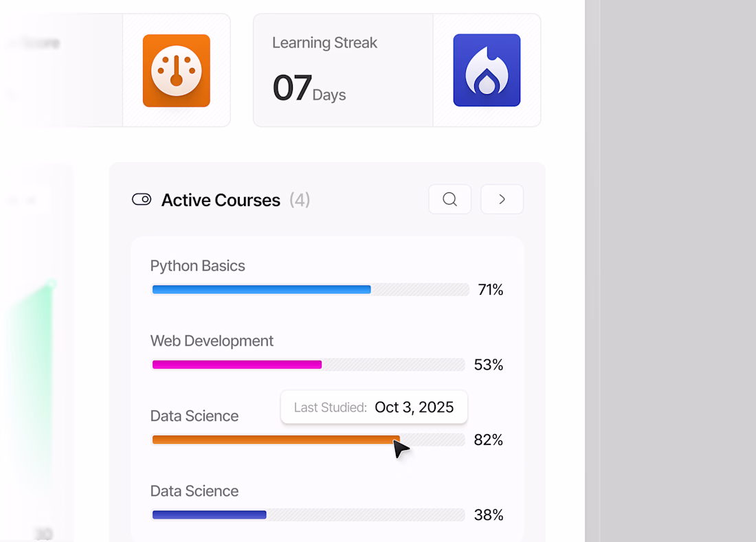Image resolution: width=756 pixels, height=542 pixels.
Task: Click the course count (4) badge
Action: 300,200
